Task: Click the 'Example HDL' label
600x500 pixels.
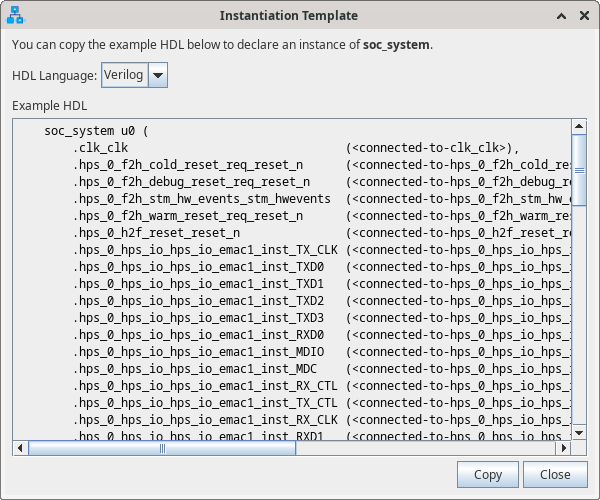Action: coord(49,106)
